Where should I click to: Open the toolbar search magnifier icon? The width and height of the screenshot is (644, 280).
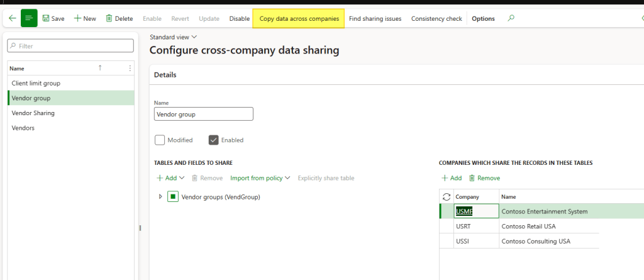click(x=511, y=18)
